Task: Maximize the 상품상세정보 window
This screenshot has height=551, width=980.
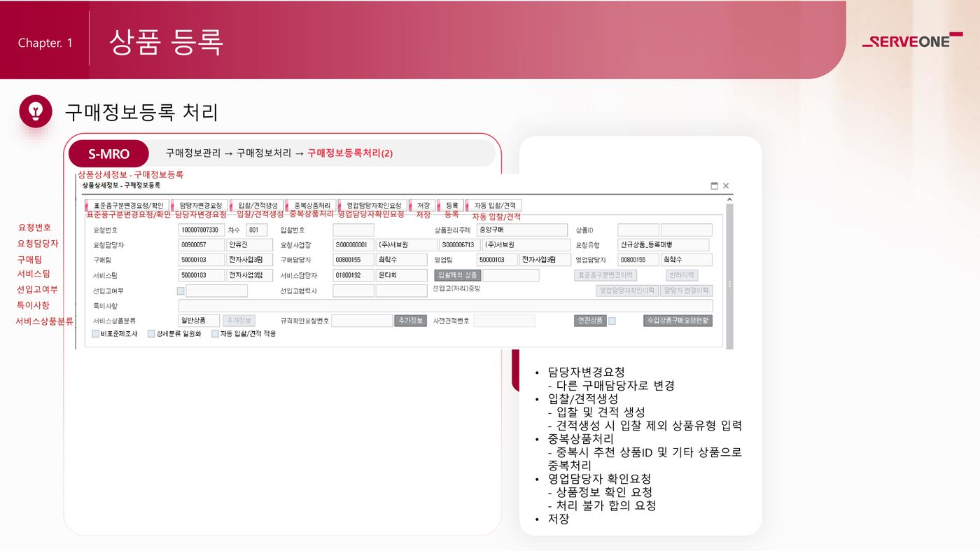Action: pyautogui.click(x=714, y=186)
